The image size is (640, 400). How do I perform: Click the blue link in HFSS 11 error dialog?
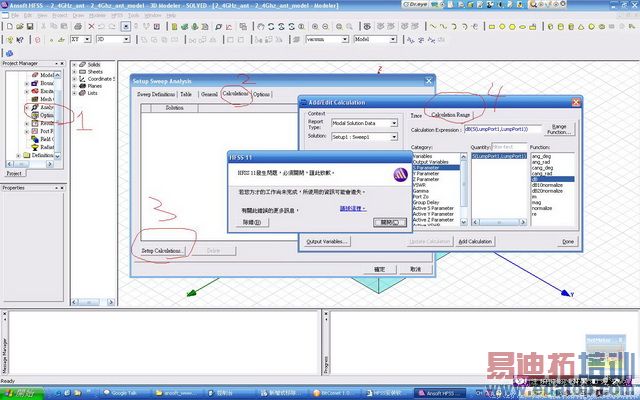353,209
